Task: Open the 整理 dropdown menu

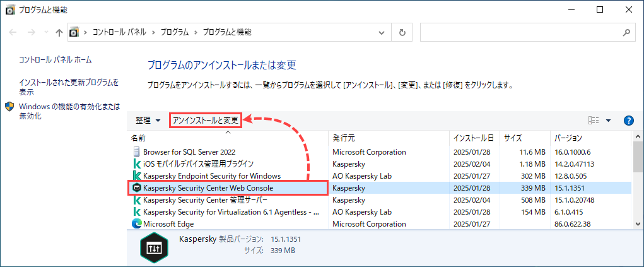Action: tap(148, 121)
